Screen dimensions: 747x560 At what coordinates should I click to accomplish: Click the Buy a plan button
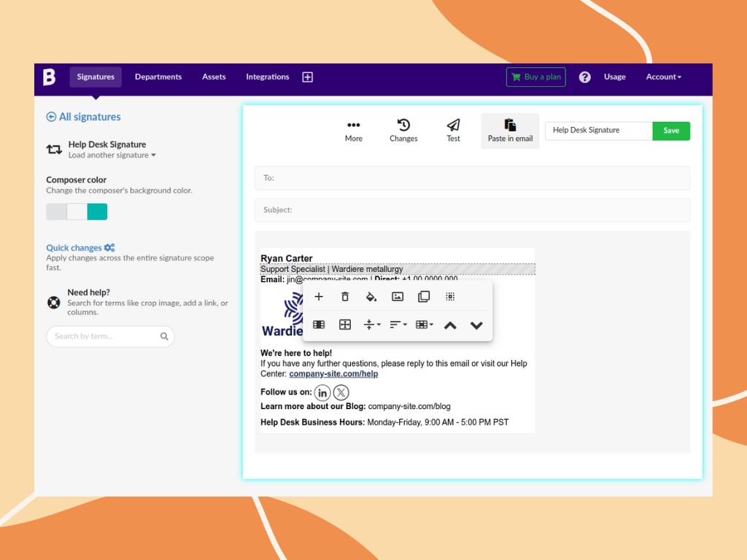(535, 77)
